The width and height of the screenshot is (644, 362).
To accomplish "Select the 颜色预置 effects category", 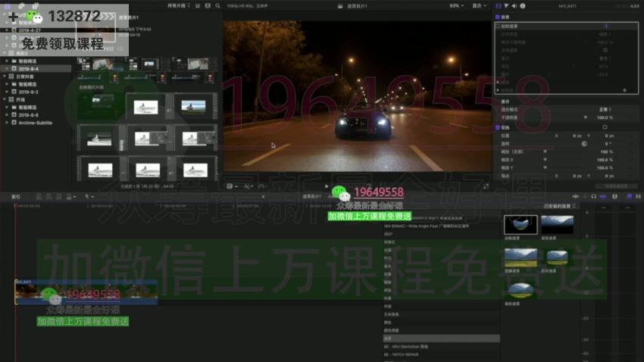I will [x=441, y=330].
